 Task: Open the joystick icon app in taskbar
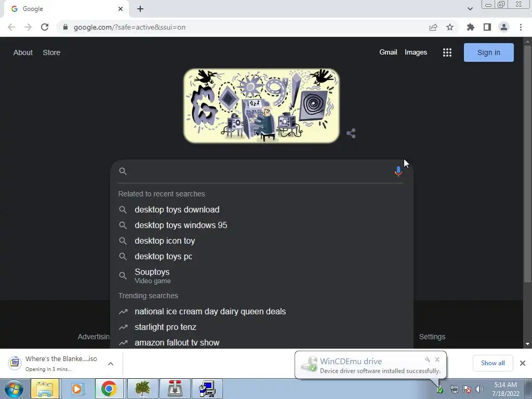click(x=175, y=389)
